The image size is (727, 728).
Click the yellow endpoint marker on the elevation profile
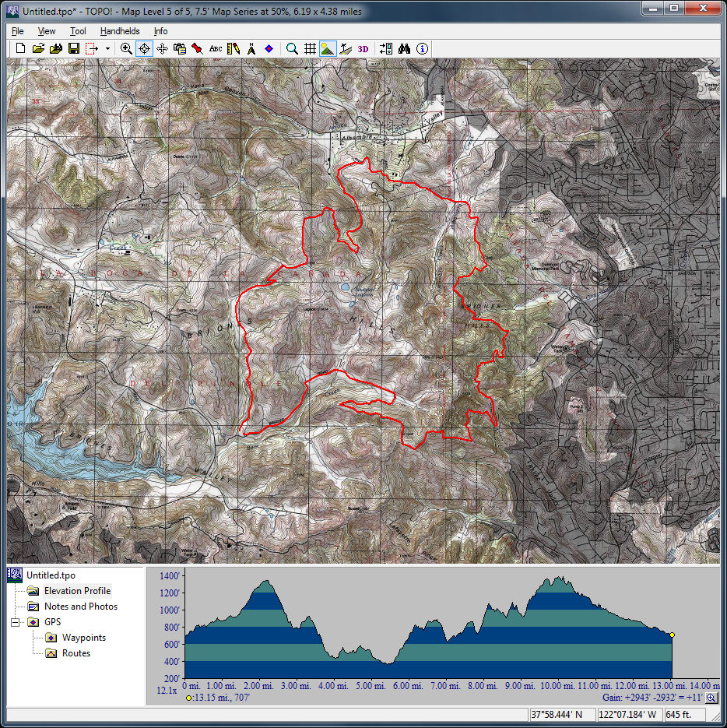point(672,635)
